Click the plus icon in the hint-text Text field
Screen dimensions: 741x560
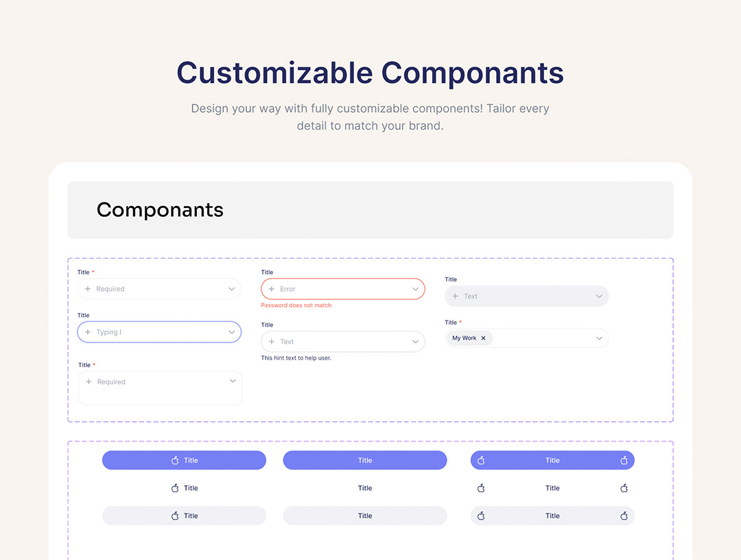pyautogui.click(x=272, y=342)
